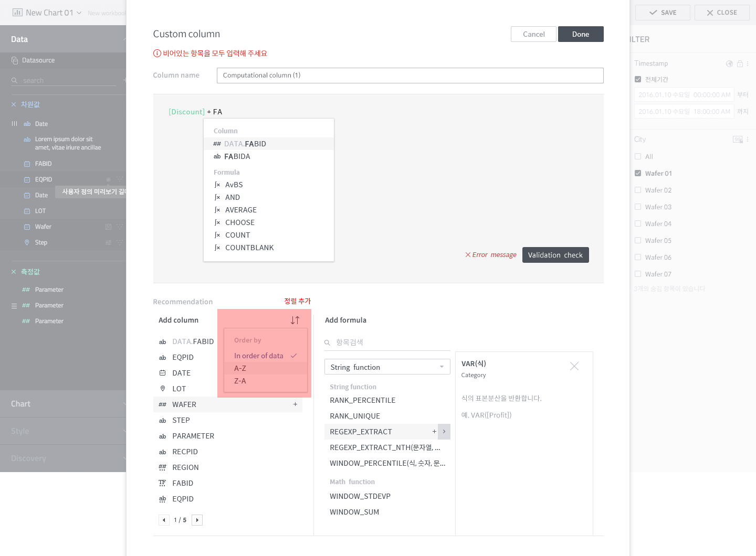Add the WAFER column with plus icon
Screen dimensions: 756x556
[x=295, y=404]
